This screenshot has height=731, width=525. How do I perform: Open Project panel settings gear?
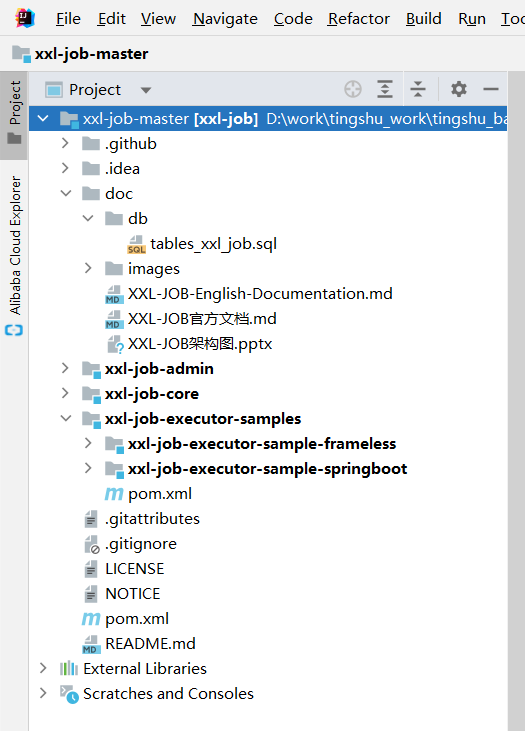click(459, 89)
